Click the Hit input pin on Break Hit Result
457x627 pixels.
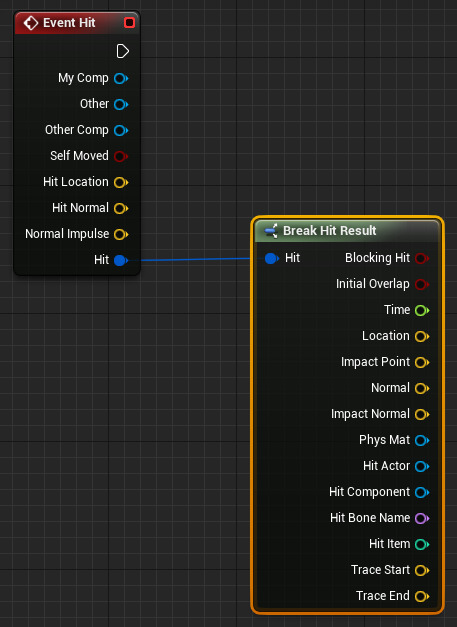click(x=271, y=258)
